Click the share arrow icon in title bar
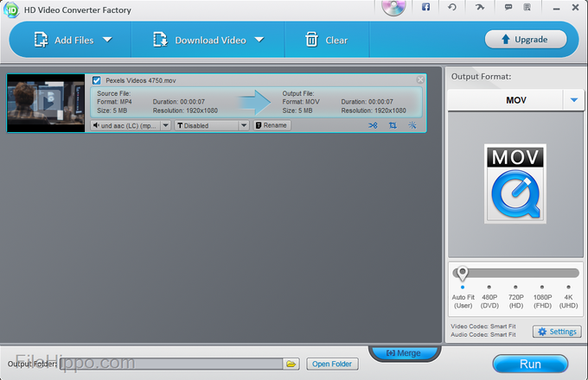Image resolution: width=588 pixels, height=380 pixels. click(480, 7)
